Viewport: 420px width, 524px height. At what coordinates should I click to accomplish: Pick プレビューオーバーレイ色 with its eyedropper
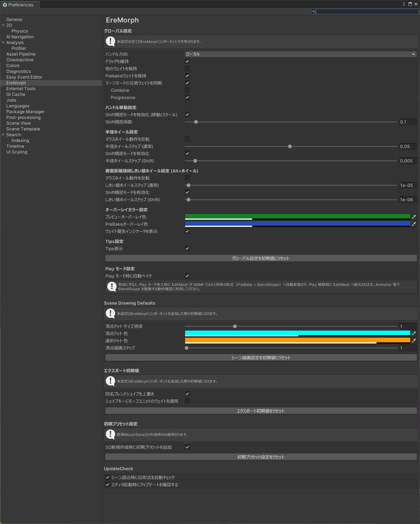414,217
